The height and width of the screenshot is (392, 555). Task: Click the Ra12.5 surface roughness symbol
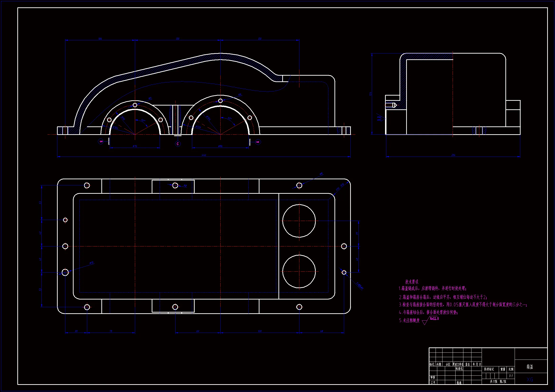(434, 318)
